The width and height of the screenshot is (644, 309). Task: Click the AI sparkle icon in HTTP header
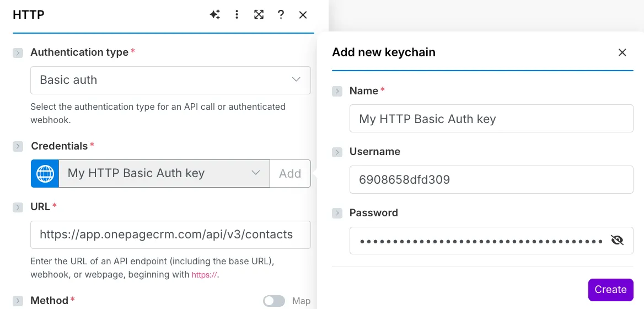click(215, 15)
